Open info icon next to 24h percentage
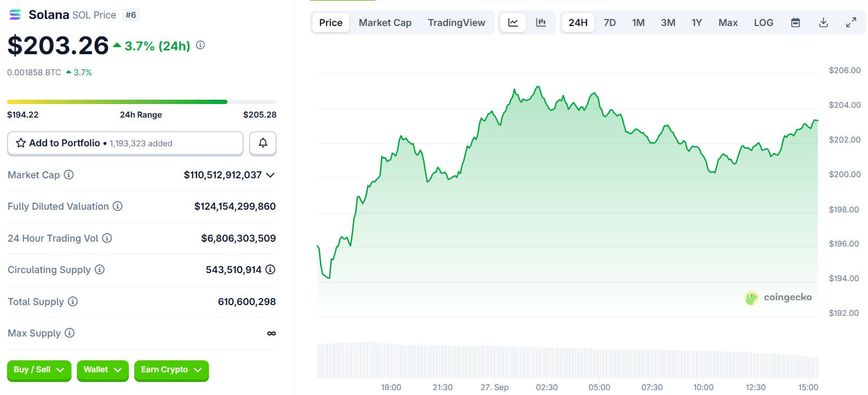The width and height of the screenshot is (868, 395). point(200,45)
